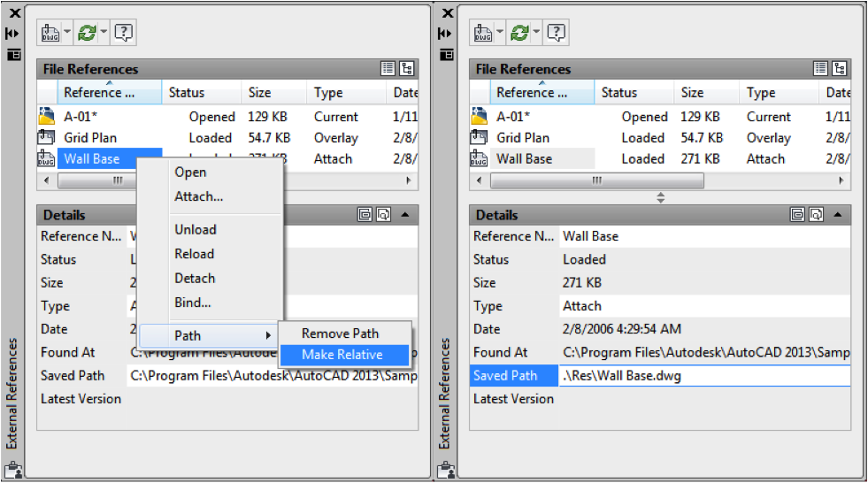Screen dimensions: 868x483
Task: Sort by Size column in right list
Action: point(706,92)
